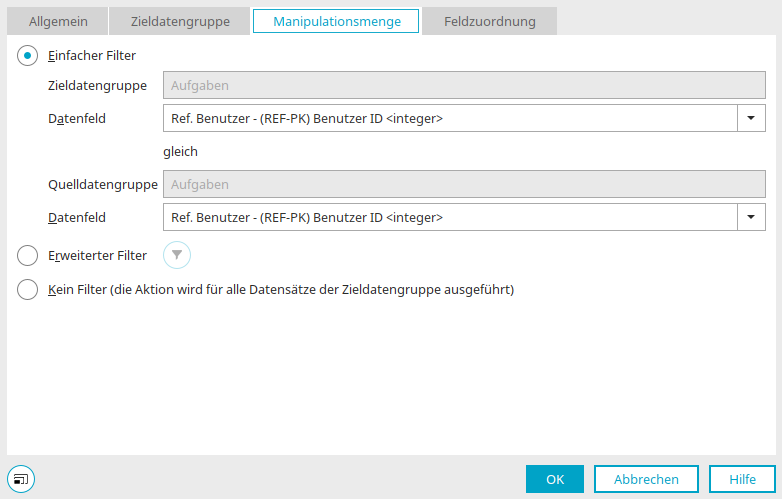The height and width of the screenshot is (499, 782).
Task: Select the Einfacher Filter radio button
Action: click(27, 55)
